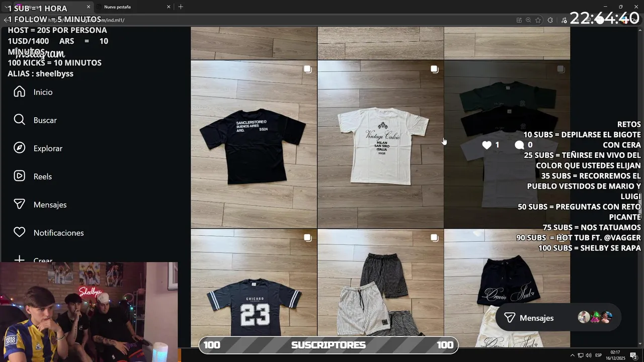Open the Notificaciones heart icon
Image resolution: width=644 pixels, height=362 pixels.
pyautogui.click(x=19, y=233)
